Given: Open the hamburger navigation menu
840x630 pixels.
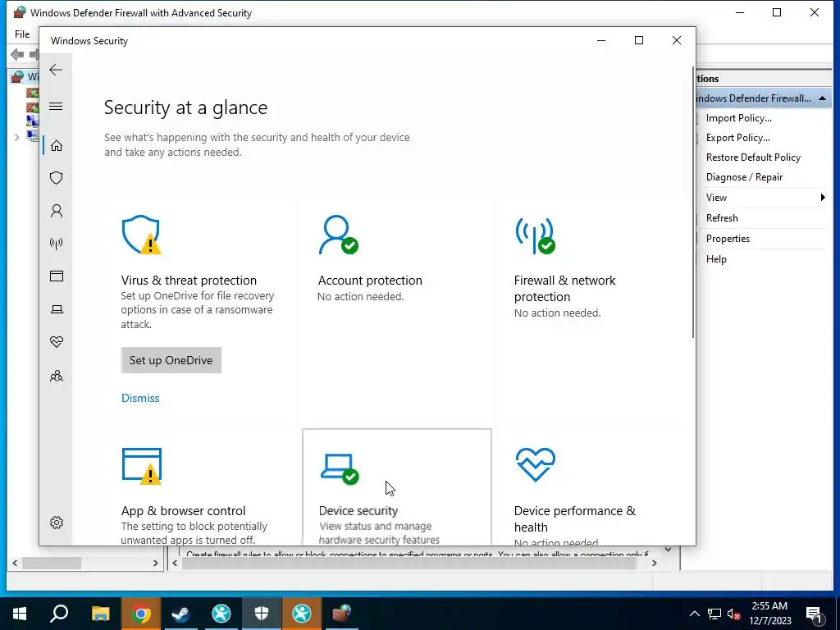Looking at the screenshot, I should point(56,106).
